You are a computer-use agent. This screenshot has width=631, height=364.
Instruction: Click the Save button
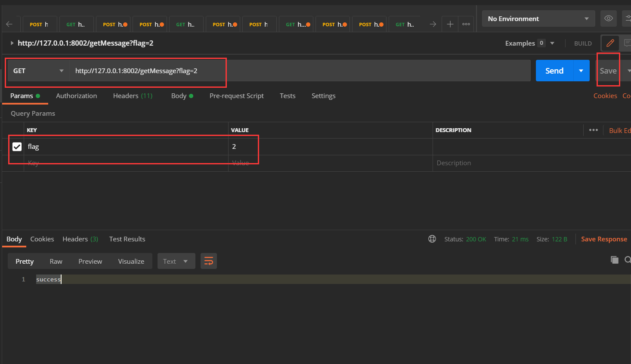click(608, 71)
